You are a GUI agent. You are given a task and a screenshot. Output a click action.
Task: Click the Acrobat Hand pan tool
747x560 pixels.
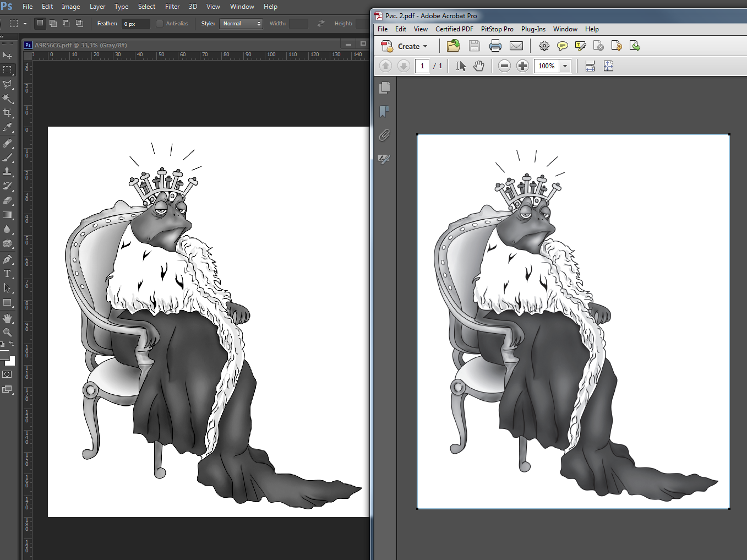[479, 66]
